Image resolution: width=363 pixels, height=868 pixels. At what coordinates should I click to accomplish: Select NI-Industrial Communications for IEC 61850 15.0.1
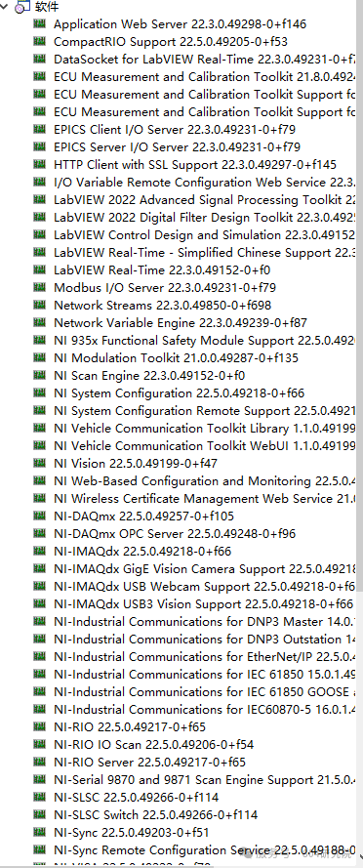tap(205, 674)
